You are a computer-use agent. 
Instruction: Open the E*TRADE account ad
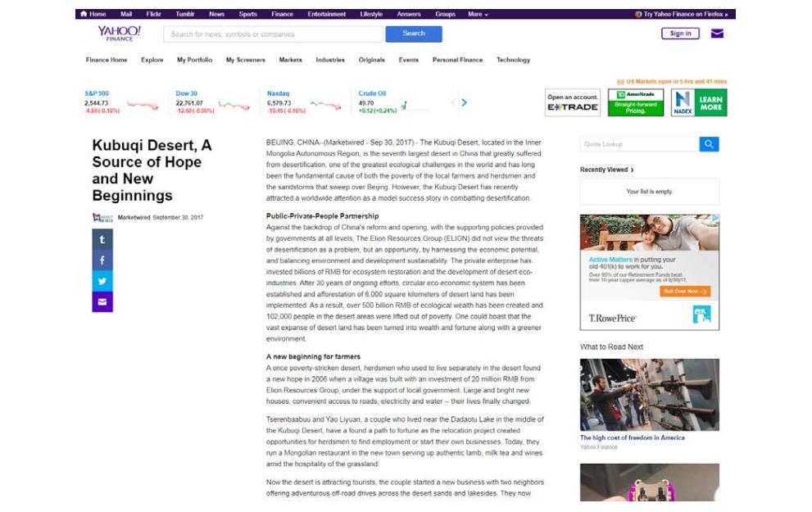573,102
